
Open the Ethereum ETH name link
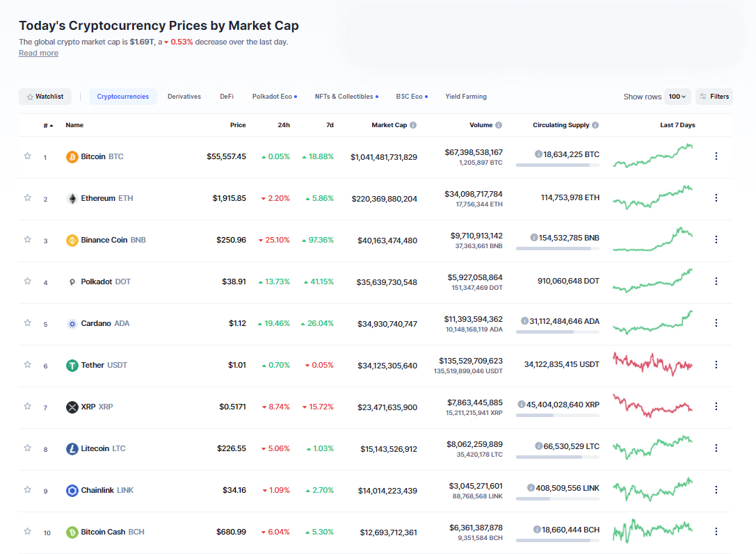click(107, 199)
